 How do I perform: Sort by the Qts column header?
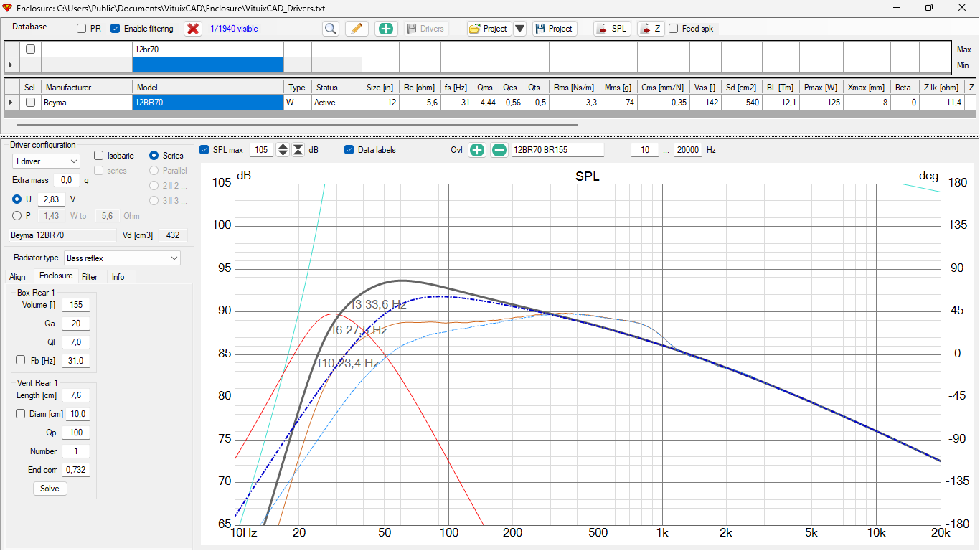click(x=537, y=88)
